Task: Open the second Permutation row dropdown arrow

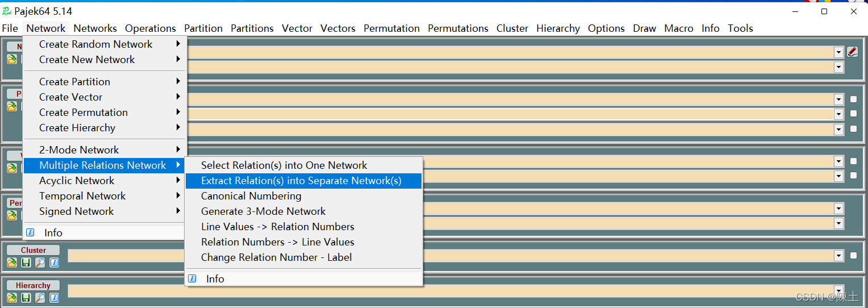Action: [839, 223]
